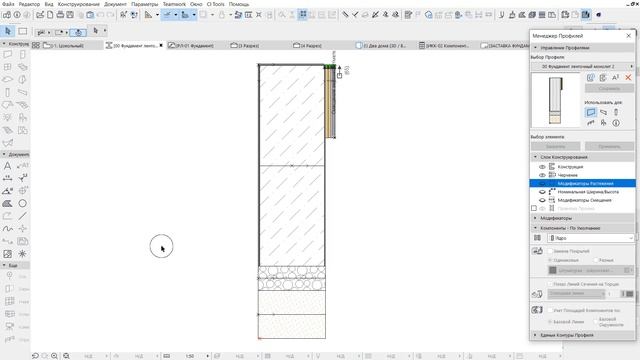Check the box on the last greyed-out layer row
This screenshot has height=360, width=640.
(534, 208)
